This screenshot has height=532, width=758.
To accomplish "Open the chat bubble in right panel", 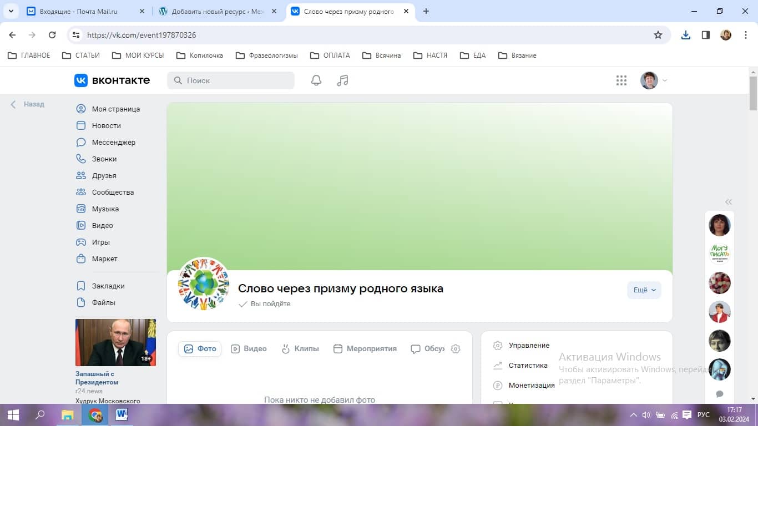I will pyautogui.click(x=719, y=394).
